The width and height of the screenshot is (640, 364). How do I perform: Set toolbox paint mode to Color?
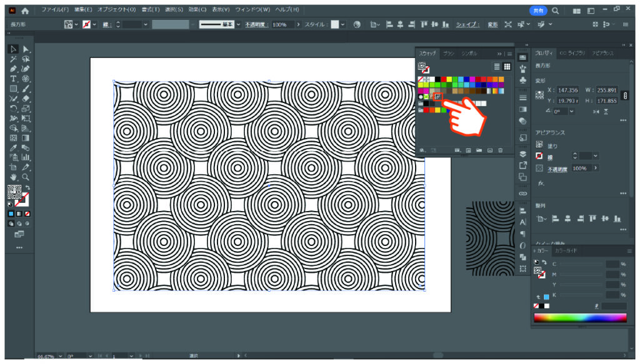(11, 214)
